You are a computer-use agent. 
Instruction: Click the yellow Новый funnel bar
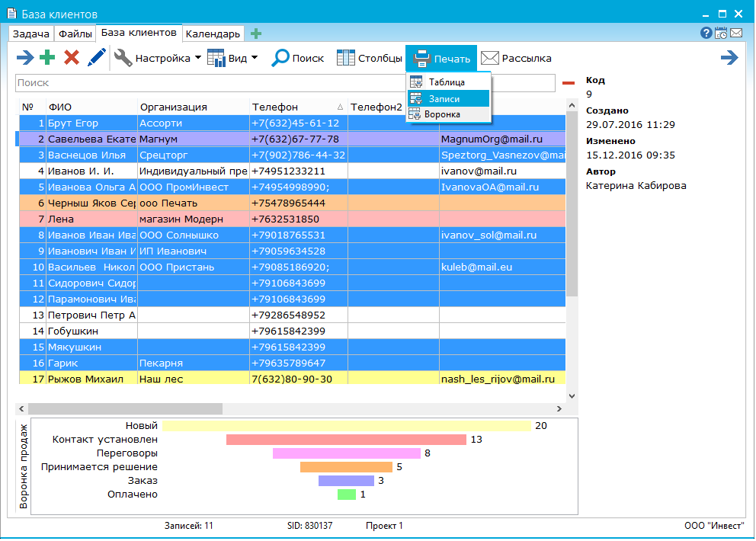pyautogui.click(x=347, y=426)
